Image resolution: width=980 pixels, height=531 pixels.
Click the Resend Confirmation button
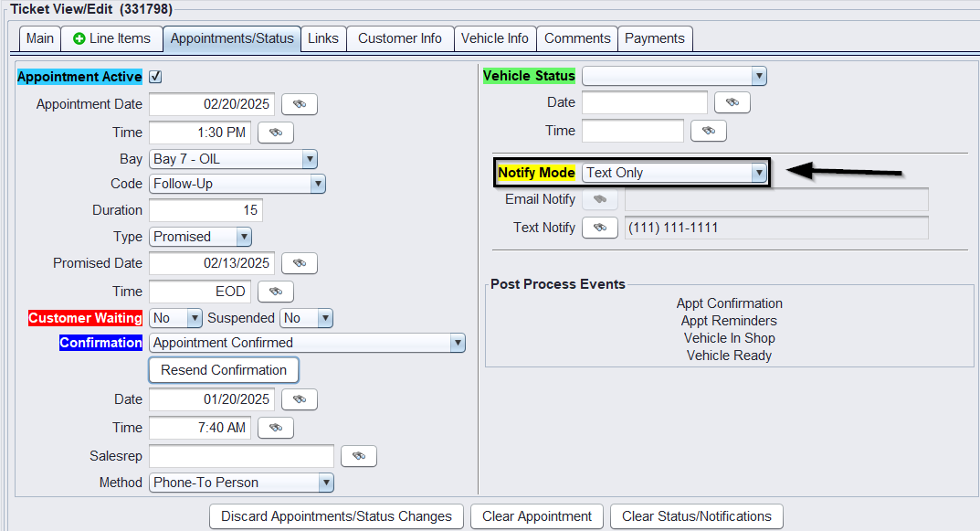coord(224,370)
